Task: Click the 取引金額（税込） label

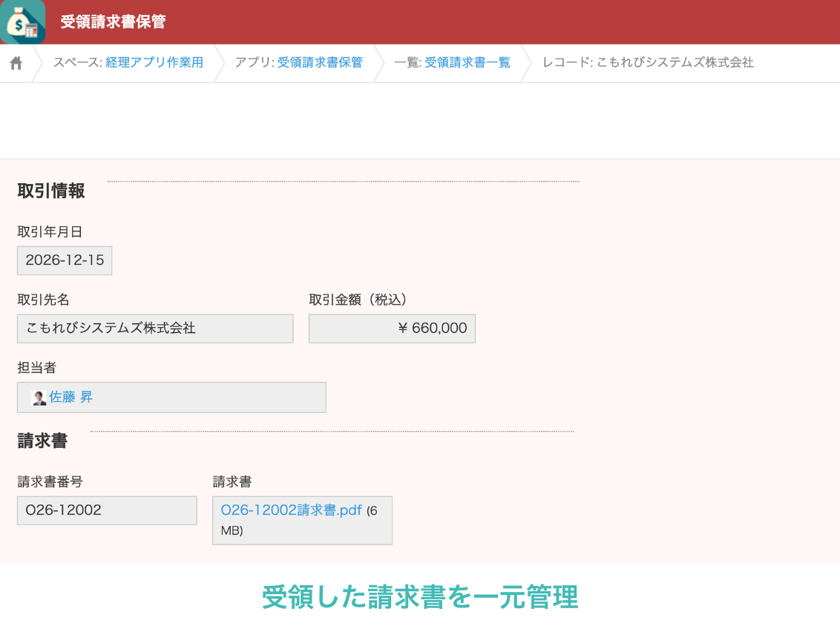Action: point(358,300)
